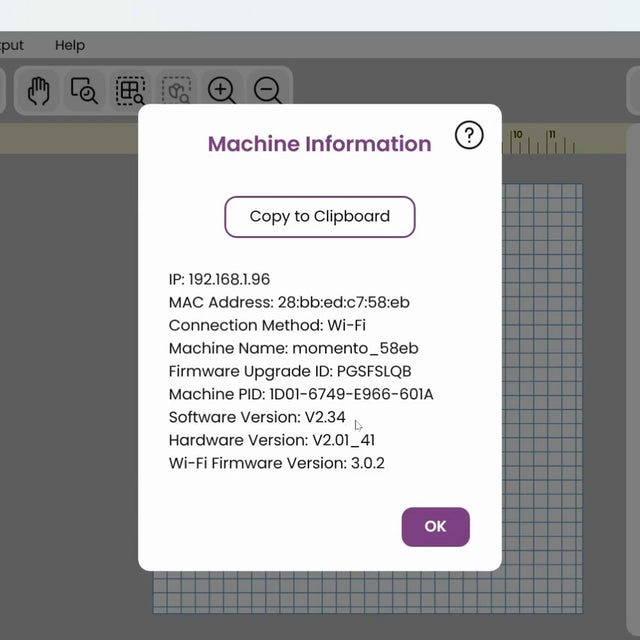Click the Zoom Out minus magnifier

(x=267, y=91)
